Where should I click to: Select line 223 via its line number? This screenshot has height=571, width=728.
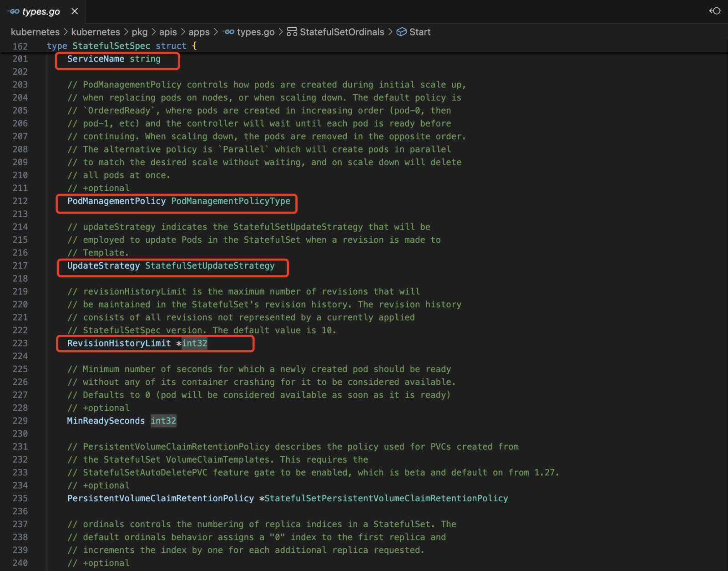20,343
